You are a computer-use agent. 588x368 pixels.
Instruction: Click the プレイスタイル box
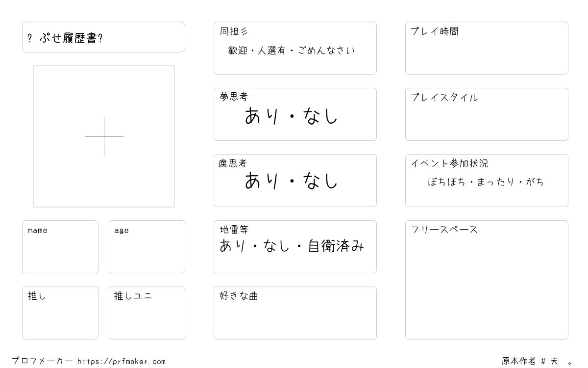487,114
